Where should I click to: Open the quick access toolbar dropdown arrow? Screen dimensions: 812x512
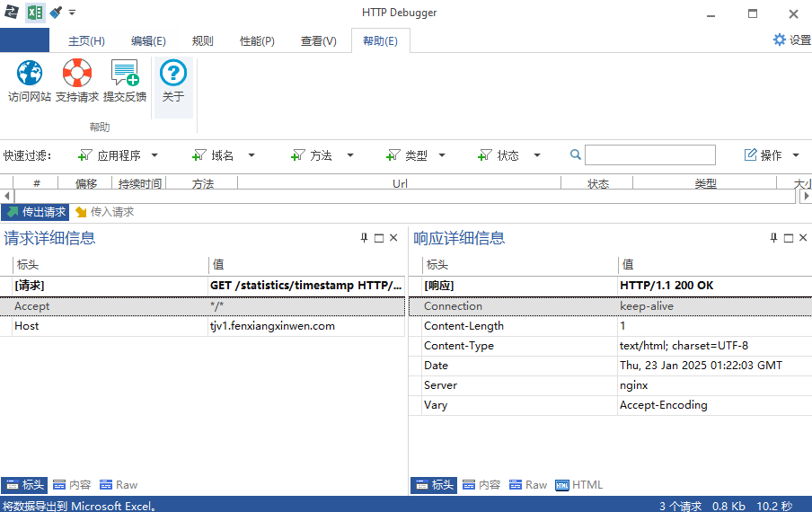(x=72, y=13)
